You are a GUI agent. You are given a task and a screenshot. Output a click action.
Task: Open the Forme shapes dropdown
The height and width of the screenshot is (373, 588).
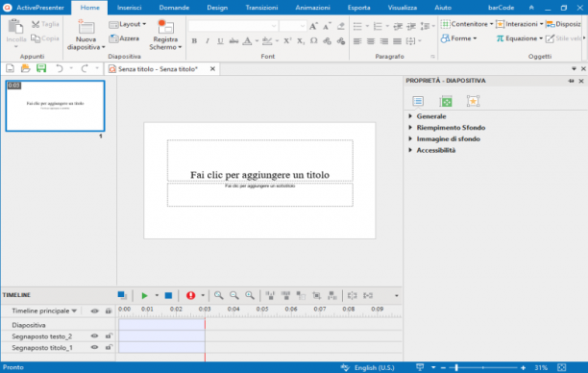pos(458,38)
